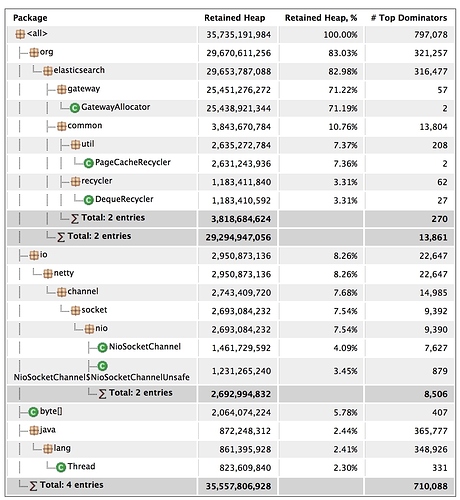Click the netty package icon
460x500 pixels.
point(48,274)
